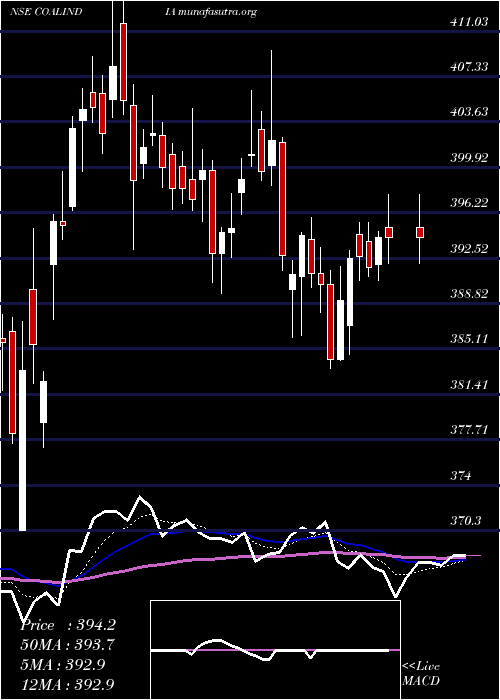500x700 pixels.
Task: Click the highest red candle near 411.03
Action: pos(123,62)
